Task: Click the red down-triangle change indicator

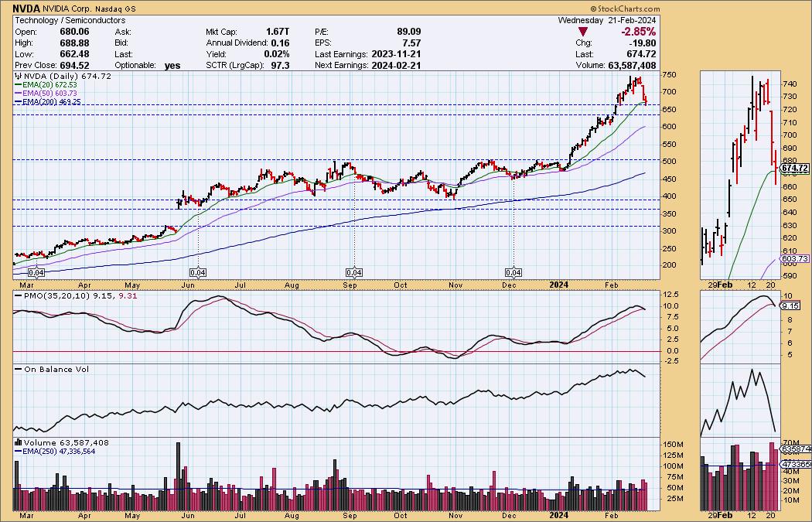Action: tap(582, 32)
